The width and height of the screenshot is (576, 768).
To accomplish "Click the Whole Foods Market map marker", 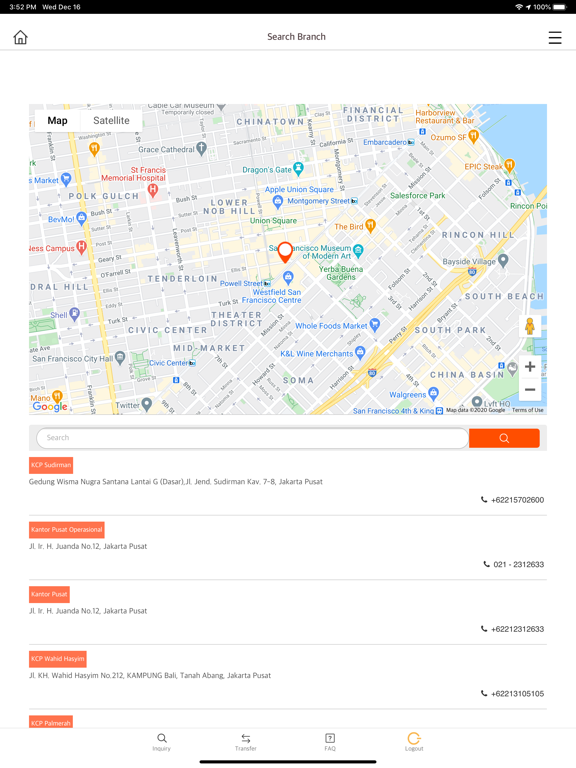I will 375,324.
